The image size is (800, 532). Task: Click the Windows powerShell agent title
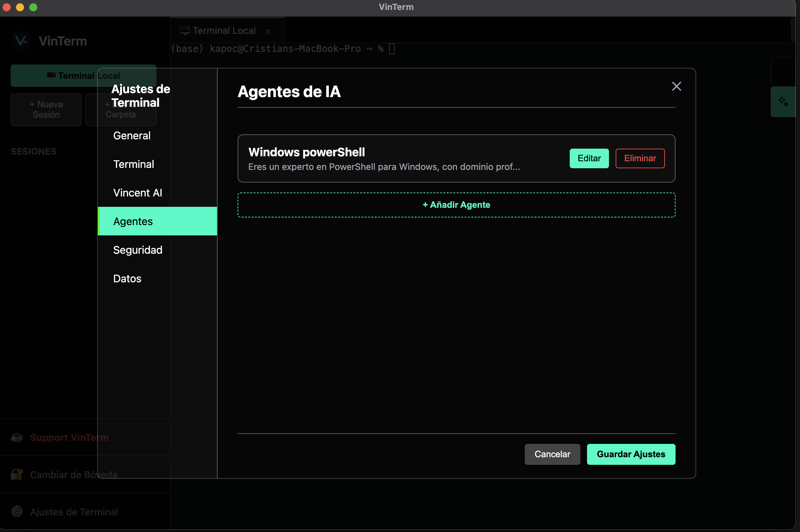tap(306, 152)
